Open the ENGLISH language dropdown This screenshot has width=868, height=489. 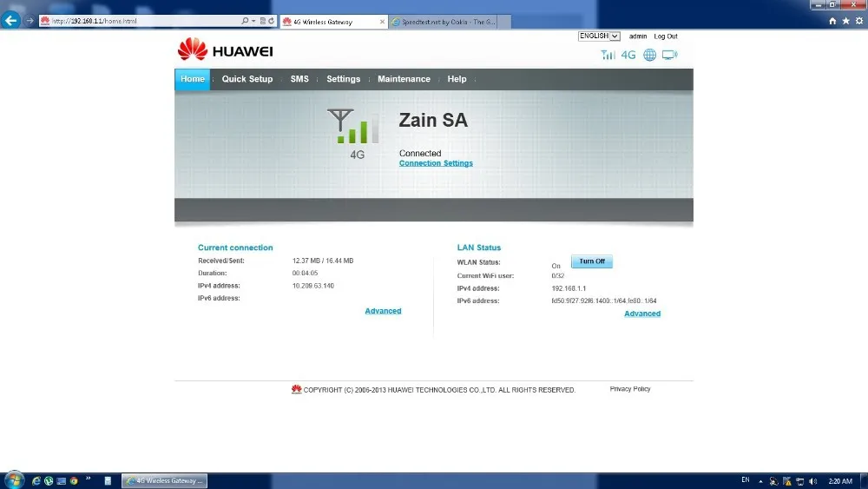599,36
